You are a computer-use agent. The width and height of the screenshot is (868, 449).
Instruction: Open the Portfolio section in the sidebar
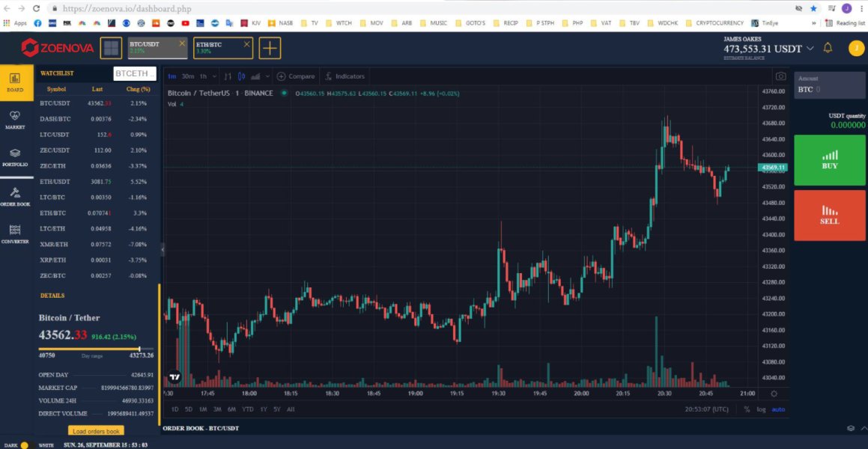[x=16, y=158]
